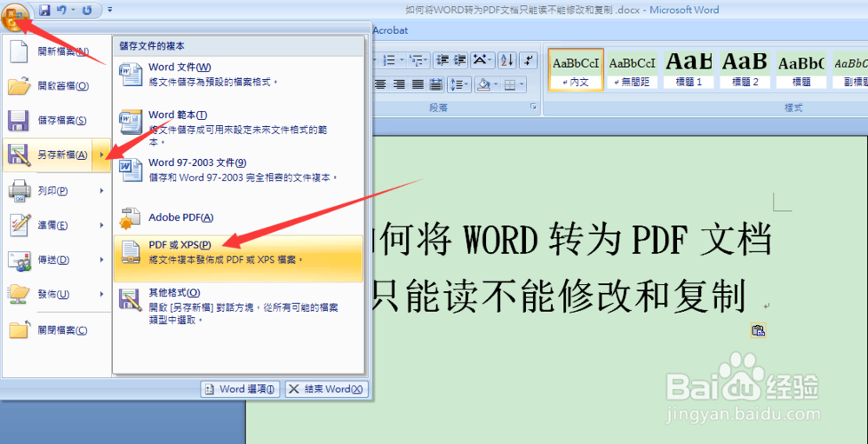Click the Save icon in quick access toolbar
868x444 pixels.
(x=45, y=10)
